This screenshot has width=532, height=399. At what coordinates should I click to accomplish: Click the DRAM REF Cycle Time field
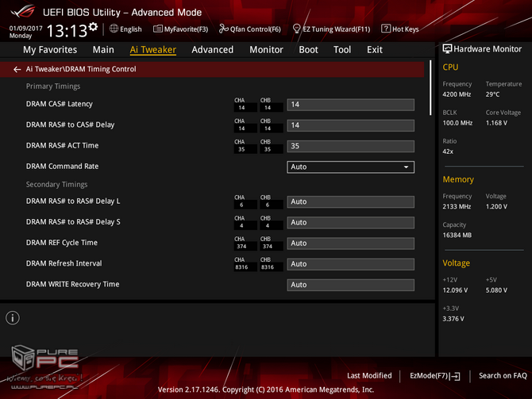pos(350,244)
